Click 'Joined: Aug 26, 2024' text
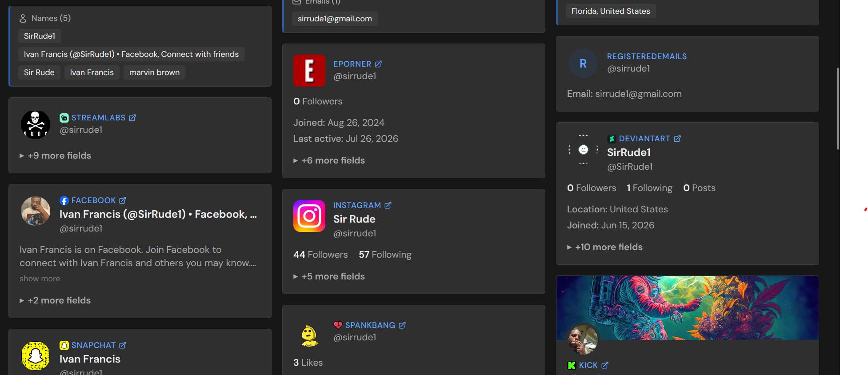868x375 pixels. click(339, 123)
